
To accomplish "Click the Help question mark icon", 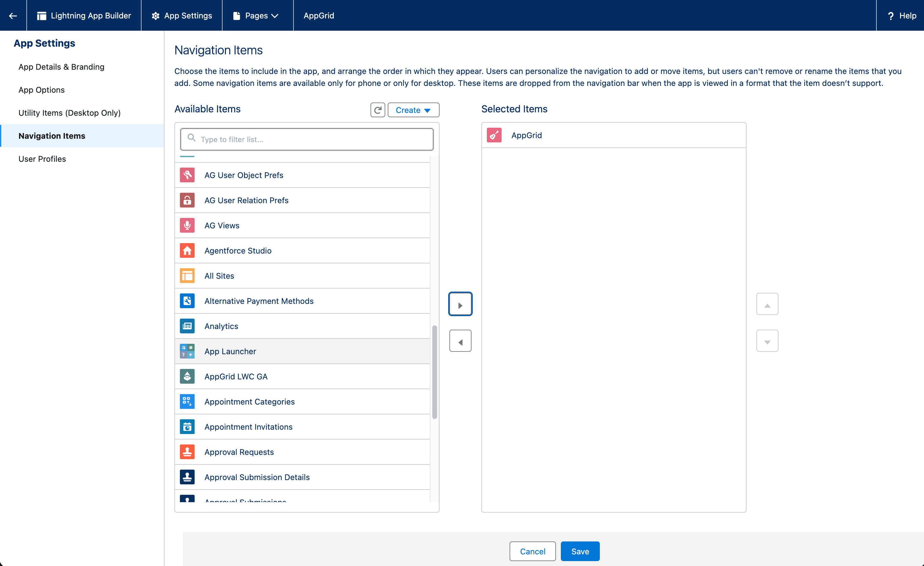I will pos(891,16).
